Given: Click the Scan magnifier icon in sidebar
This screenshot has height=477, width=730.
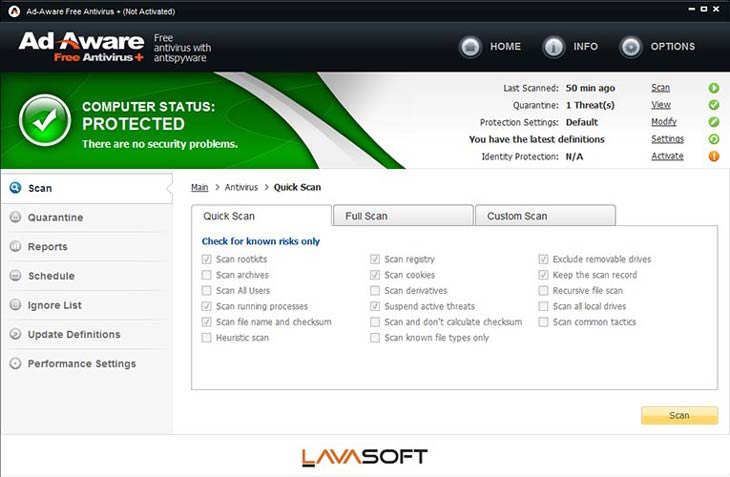Looking at the screenshot, I should [15, 188].
